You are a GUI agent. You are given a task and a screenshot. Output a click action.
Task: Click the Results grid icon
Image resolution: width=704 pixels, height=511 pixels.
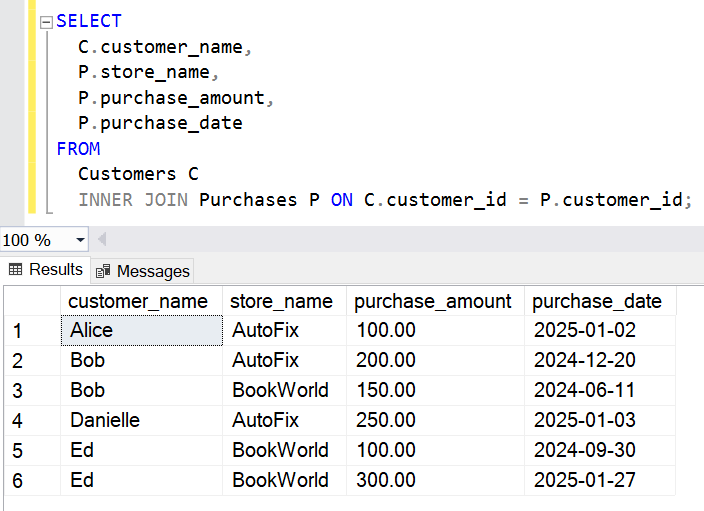[x=16, y=270]
